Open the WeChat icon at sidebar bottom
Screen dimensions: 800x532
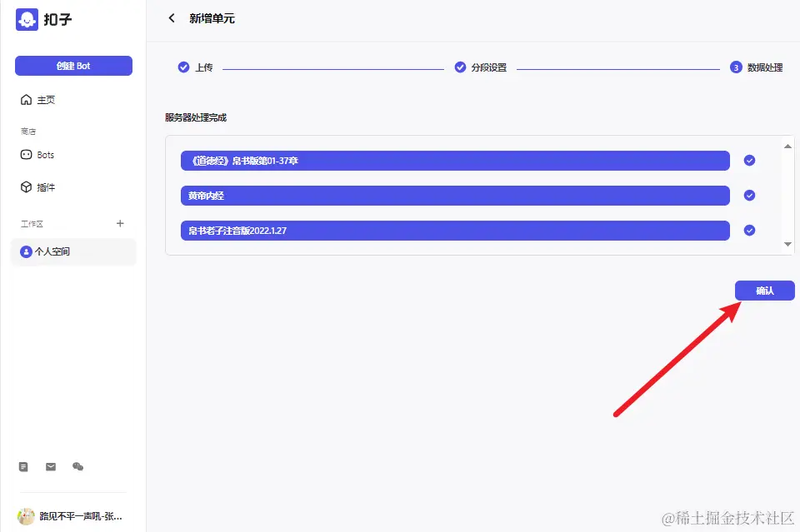78,466
